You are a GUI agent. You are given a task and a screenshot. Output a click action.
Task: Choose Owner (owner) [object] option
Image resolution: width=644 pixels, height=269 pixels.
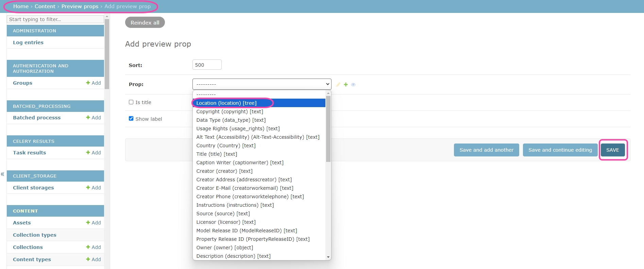coord(259,248)
